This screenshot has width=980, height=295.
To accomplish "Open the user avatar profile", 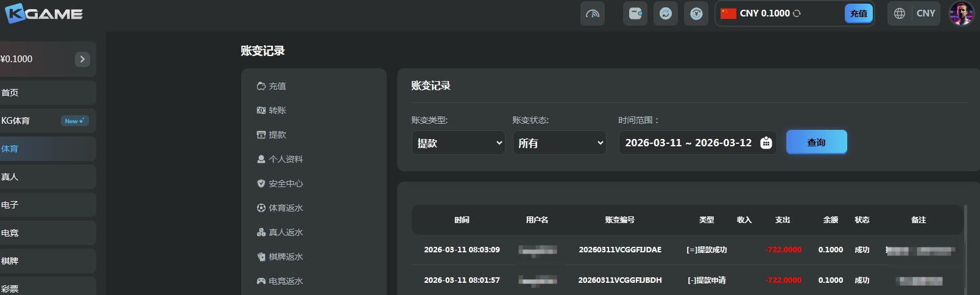I will (x=962, y=13).
